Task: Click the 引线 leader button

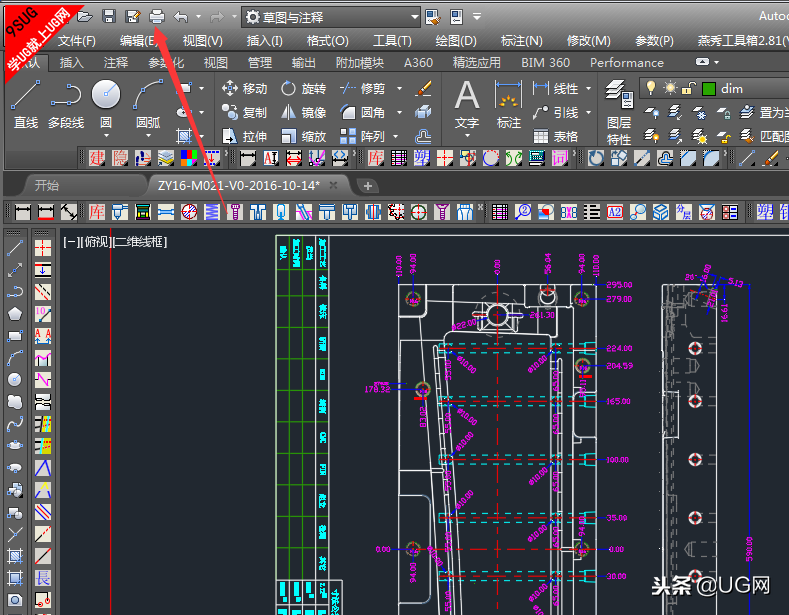Action: pos(556,112)
